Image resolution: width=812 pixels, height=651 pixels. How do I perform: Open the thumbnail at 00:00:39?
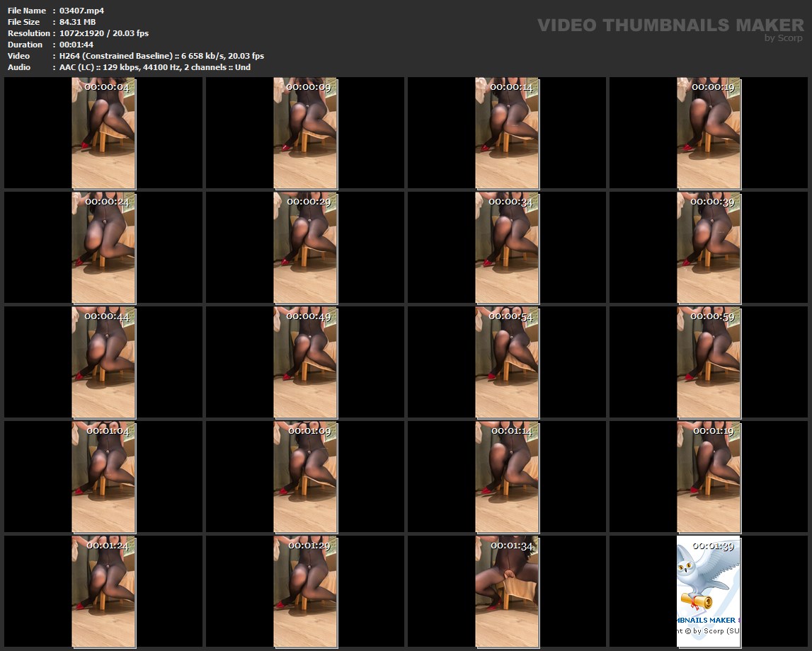(709, 248)
